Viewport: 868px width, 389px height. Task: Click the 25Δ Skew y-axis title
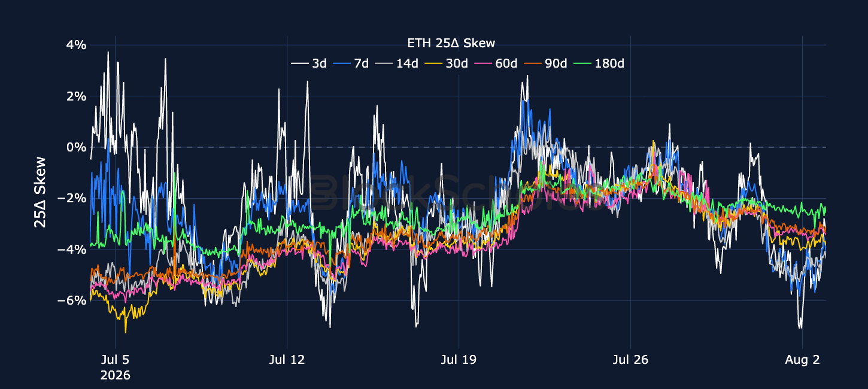[40, 192]
